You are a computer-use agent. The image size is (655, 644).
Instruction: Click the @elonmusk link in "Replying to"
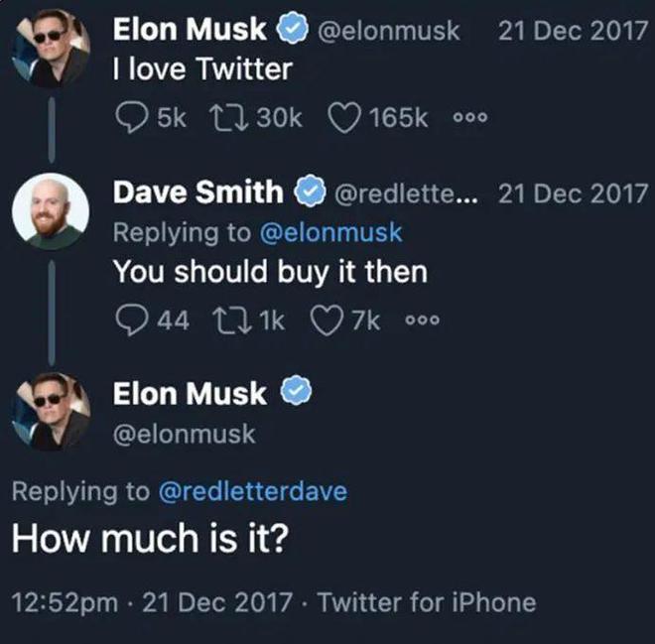click(330, 232)
